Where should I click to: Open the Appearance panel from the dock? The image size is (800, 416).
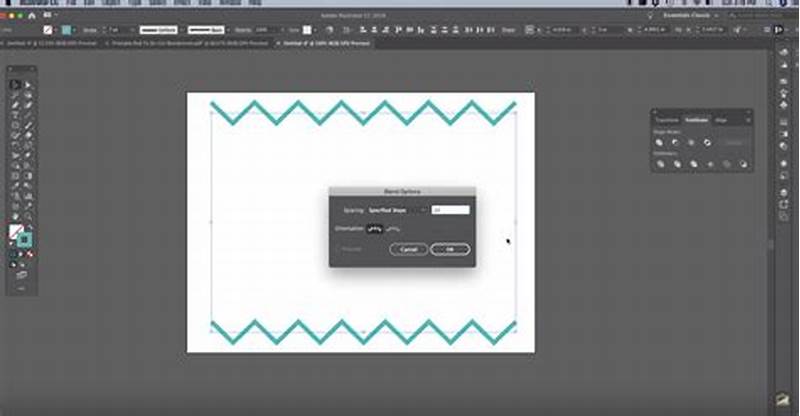(x=783, y=164)
